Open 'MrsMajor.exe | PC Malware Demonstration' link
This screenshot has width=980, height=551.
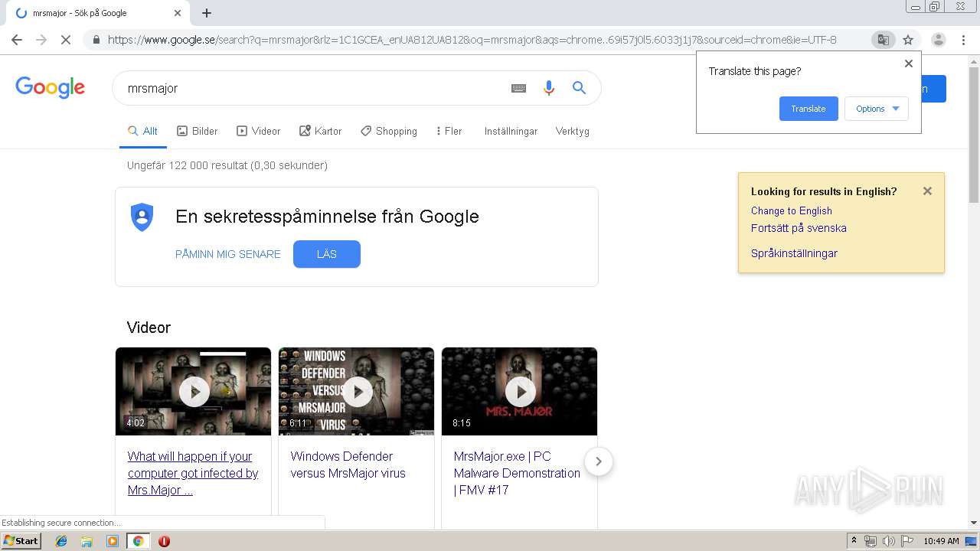tap(517, 473)
